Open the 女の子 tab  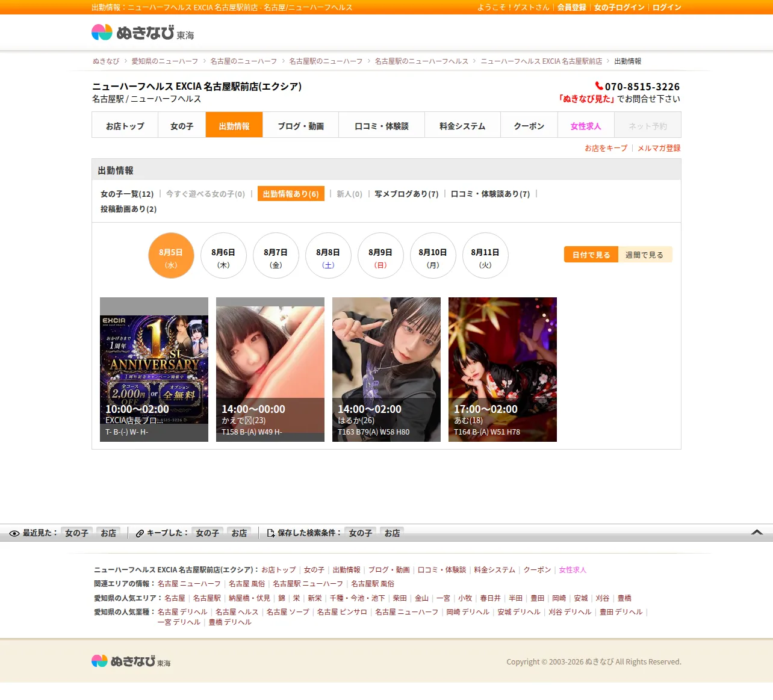[182, 125]
